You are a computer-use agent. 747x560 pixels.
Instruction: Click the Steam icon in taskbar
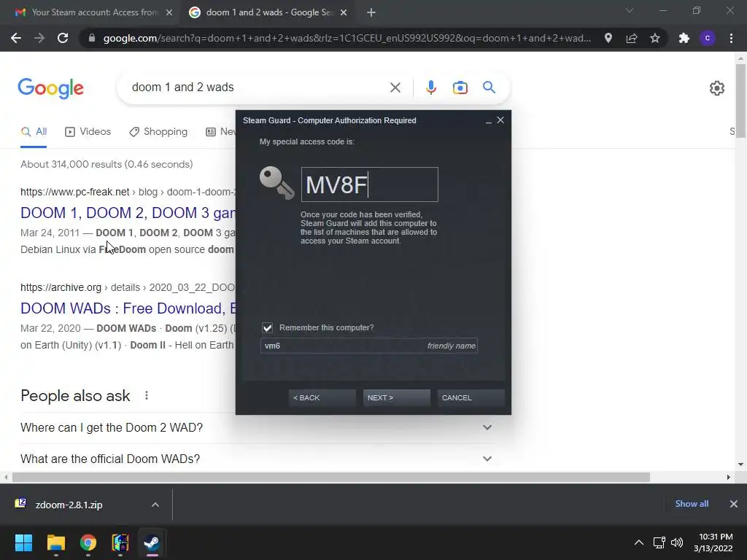tap(152, 542)
